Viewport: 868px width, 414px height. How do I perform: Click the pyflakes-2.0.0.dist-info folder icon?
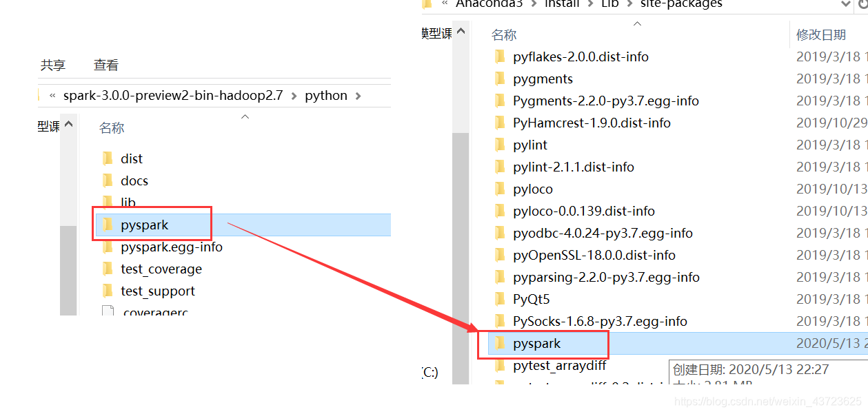click(501, 56)
